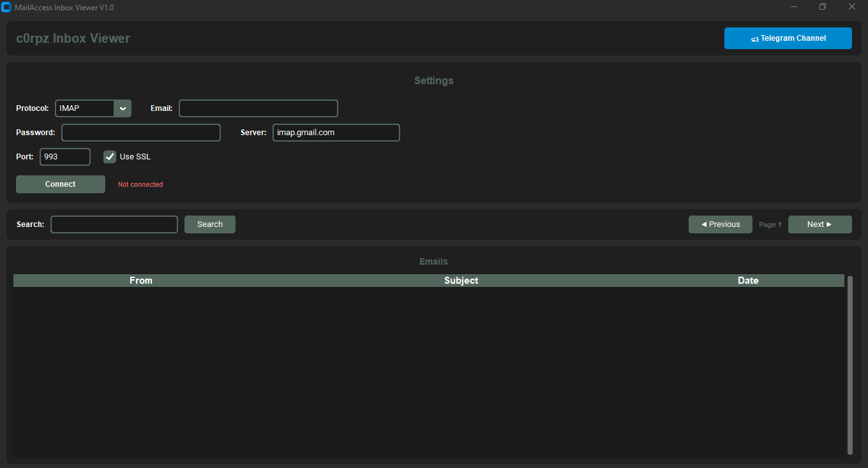Focus the Search text box
The height and width of the screenshot is (468, 868).
pos(114,224)
